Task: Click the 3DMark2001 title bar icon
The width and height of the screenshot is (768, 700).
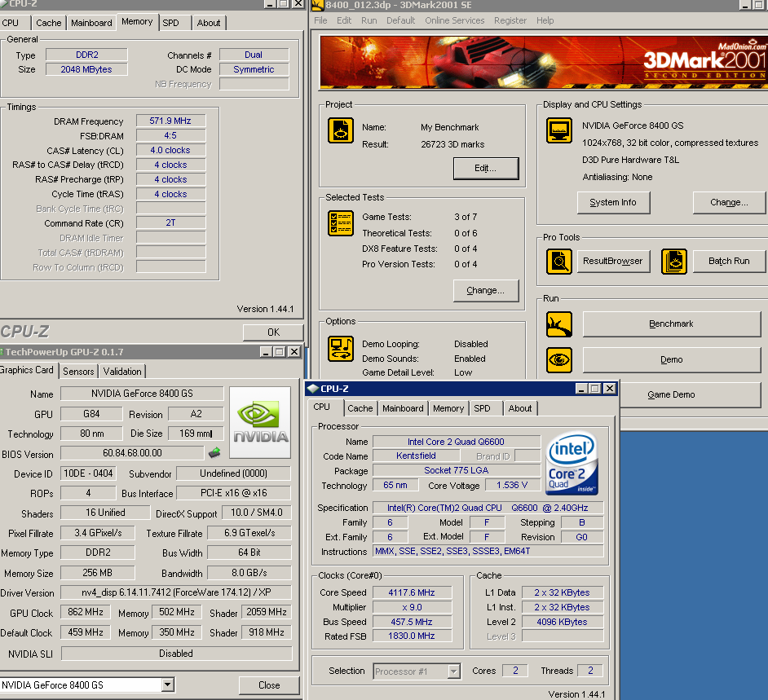Action: pyautogui.click(x=317, y=5)
